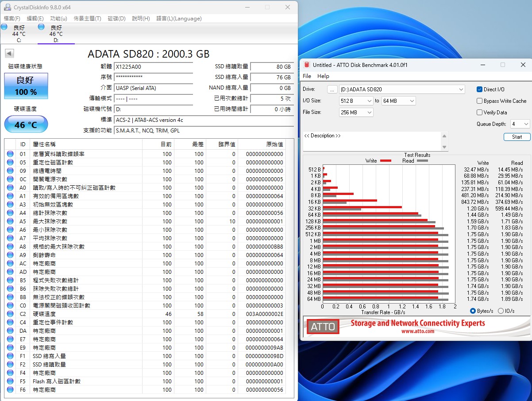Viewport: 532px width, 401px height.
Task: Toggle Bypass Write Cache checkbox
Action: [479, 101]
